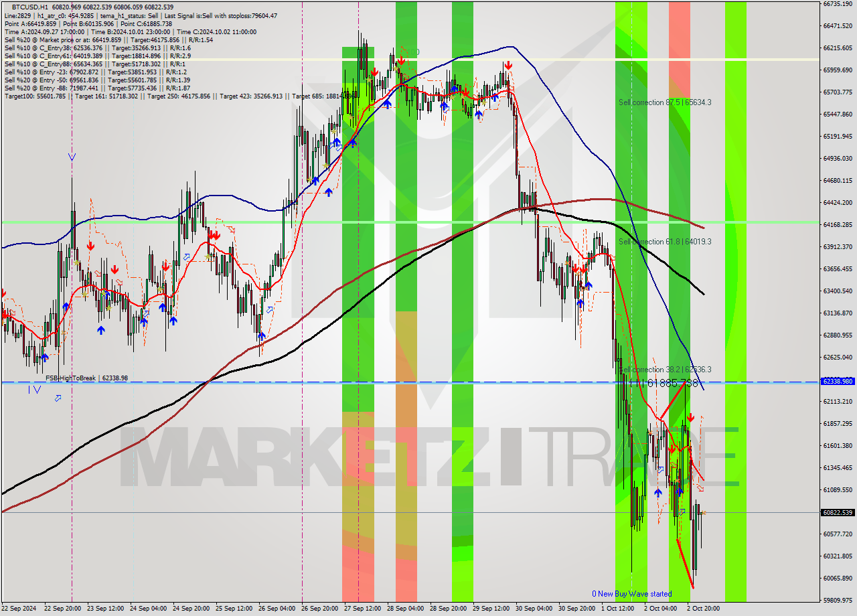Click the blue level price tag 62338.980

837,381
